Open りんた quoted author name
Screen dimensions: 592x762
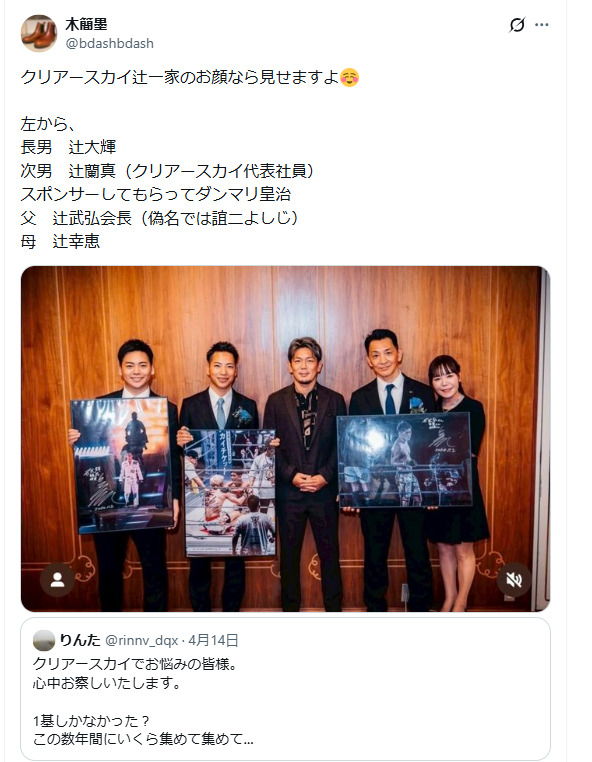coord(80,641)
